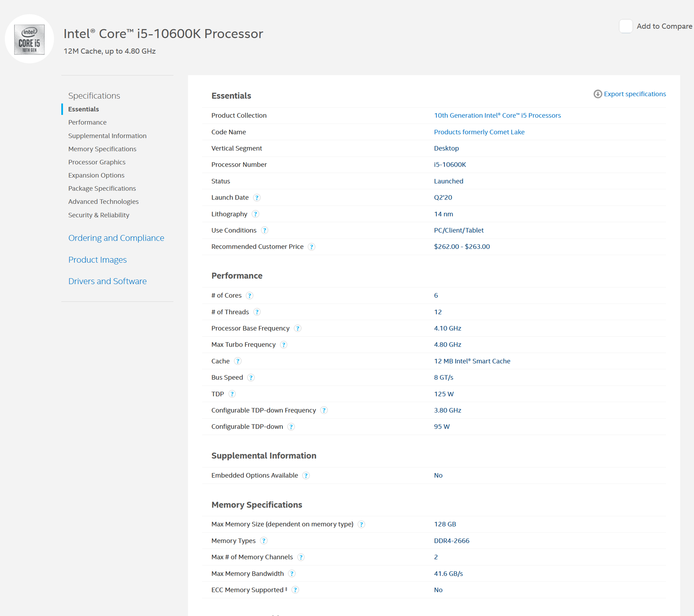Open help icon for Memory Types
This screenshot has width=694, height=616.
264,541
